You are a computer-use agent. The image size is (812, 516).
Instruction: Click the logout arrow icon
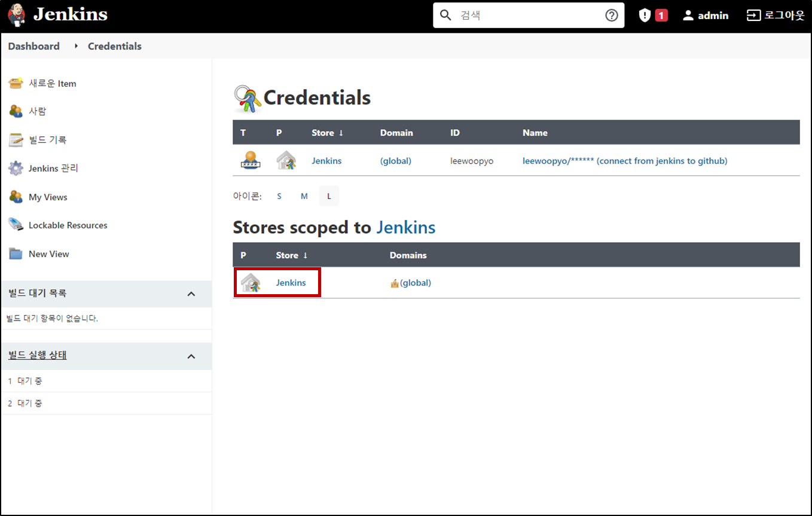point(753,16)
